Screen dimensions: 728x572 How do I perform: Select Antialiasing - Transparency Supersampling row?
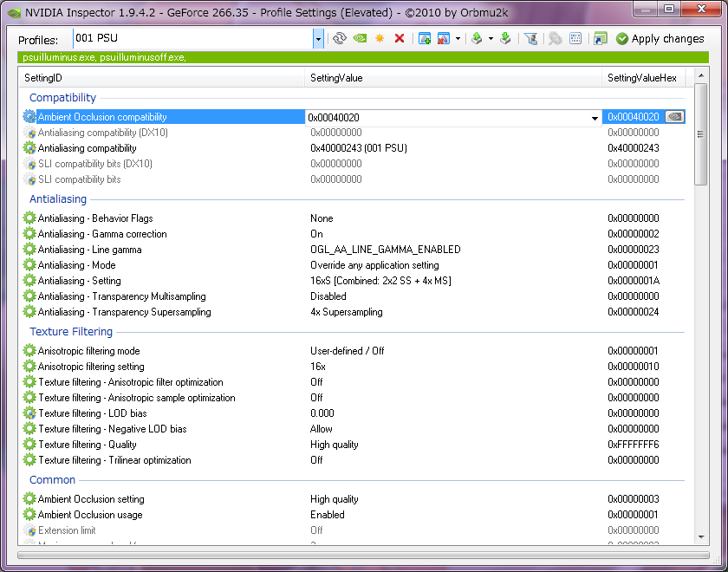click(354, 312)
